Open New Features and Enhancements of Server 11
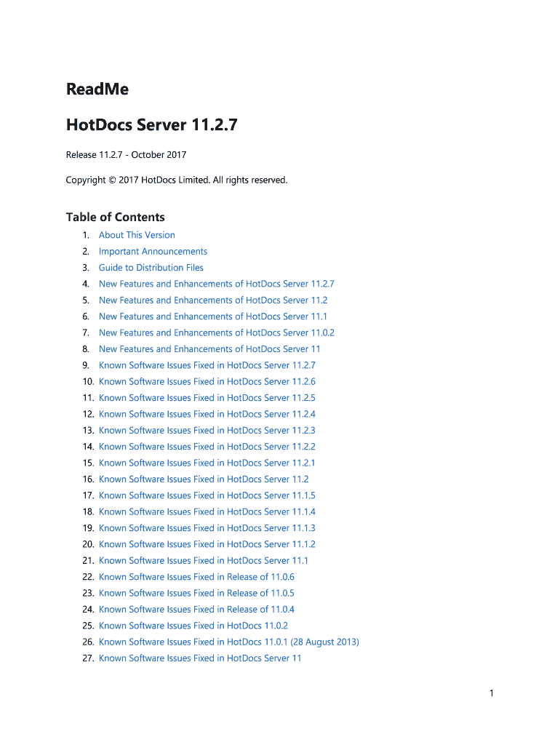Image resolution: width=560 pixels, height=745 pixels. [x=209, y=349]
